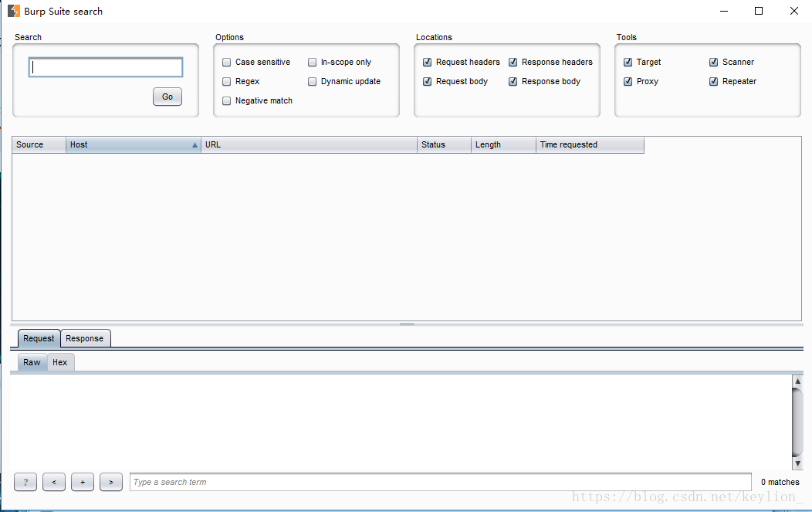Maximize the Burp Suite search window
The height and width of the screenshot is (512, 812).
[x=759, y=11]
